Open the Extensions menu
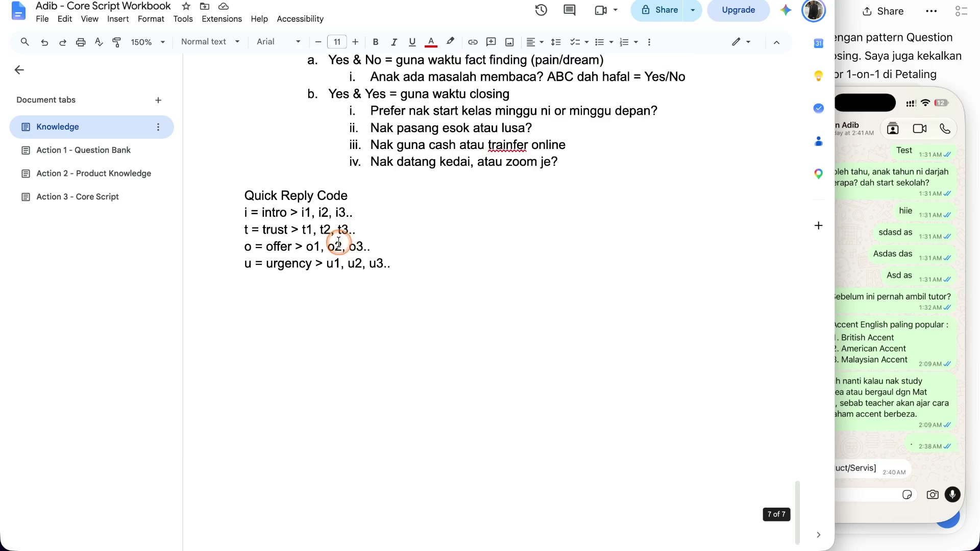Screen dimensions: 980x551 pyautogui.click(x=222, y=19)
